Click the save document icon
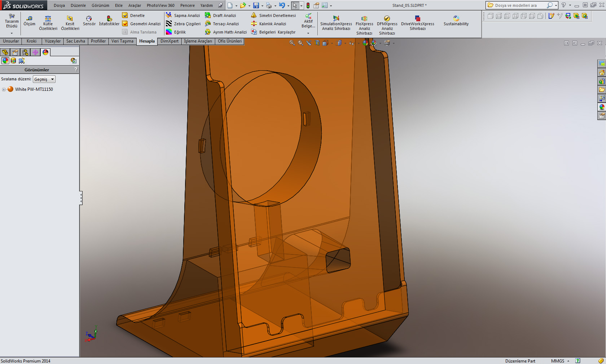 pos(256,5)
